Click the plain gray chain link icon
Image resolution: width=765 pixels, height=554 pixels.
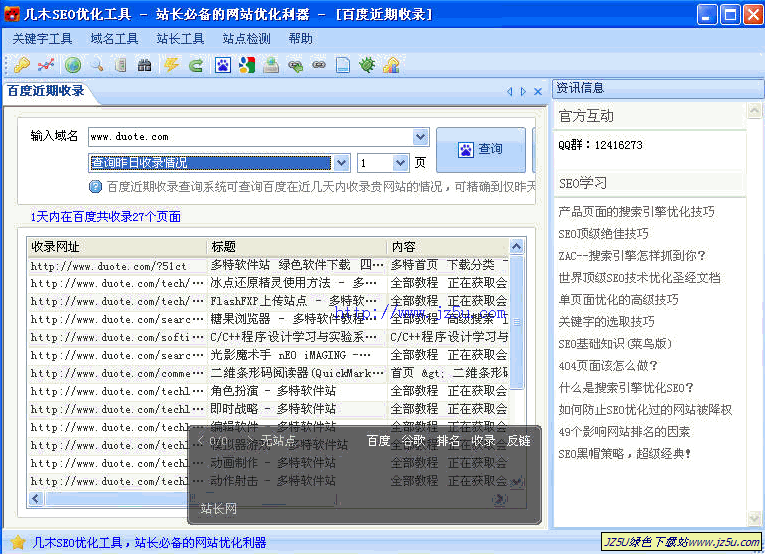[x=319, y=65]
